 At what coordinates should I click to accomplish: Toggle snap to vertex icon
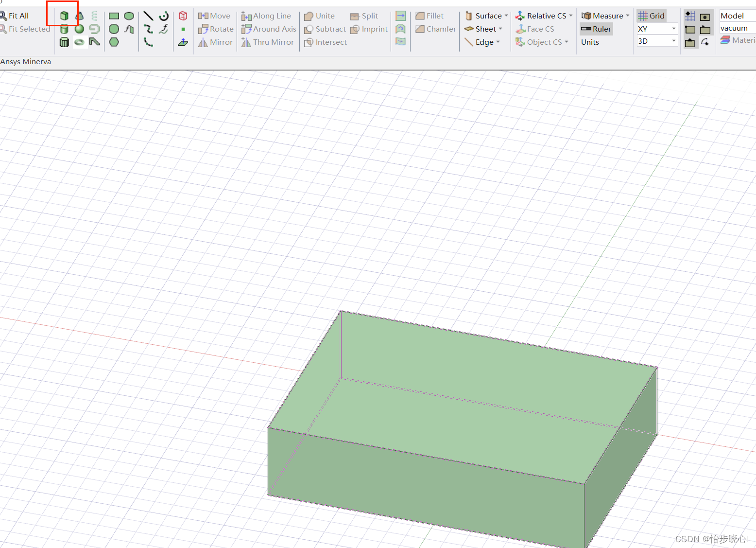[x=690, y=30]
